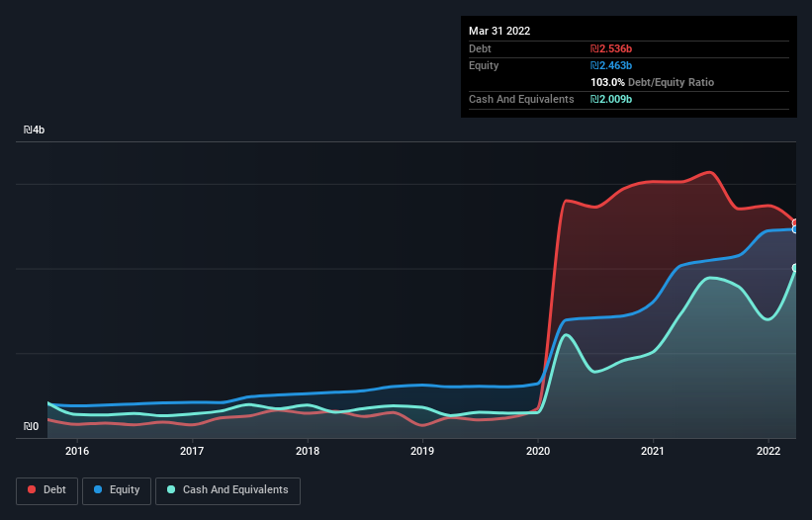Viewport: 812px width, 520px height.
Task: Select the red Debt endpoint marker
Action: pos(795,223)
